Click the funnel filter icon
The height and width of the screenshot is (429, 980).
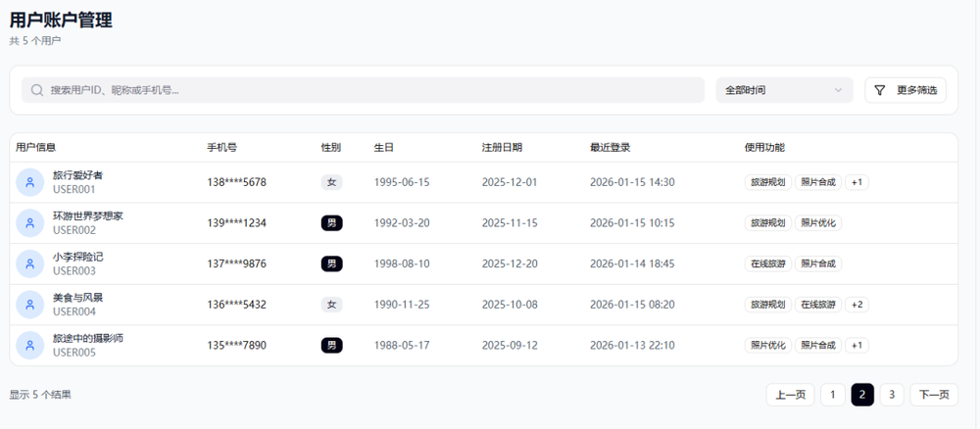click(879, 90)
